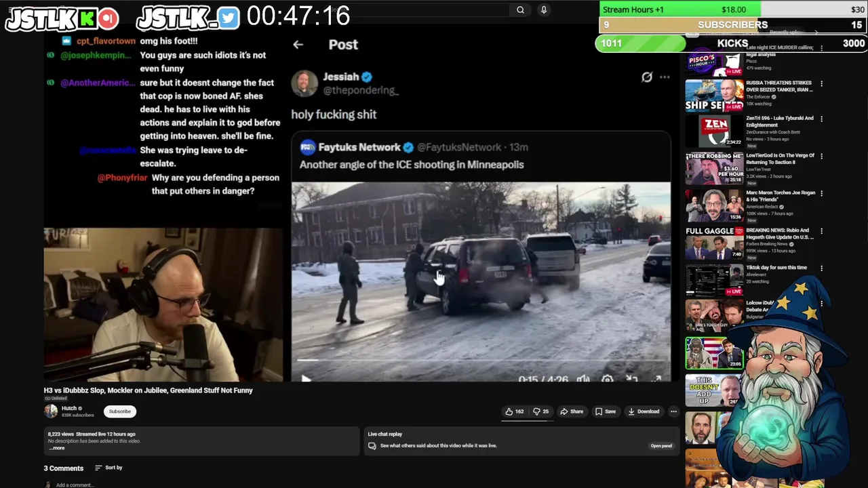Mute the embedded tweet video
Image resolution: width=868 pixels, height=488 pixels.
pos(583,380)
